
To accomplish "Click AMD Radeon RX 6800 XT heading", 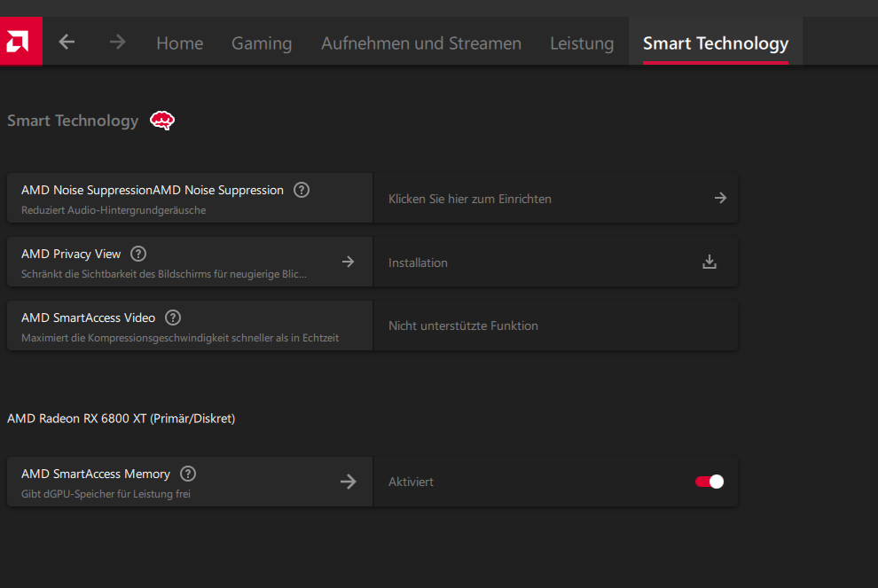I will pos(121,419).
